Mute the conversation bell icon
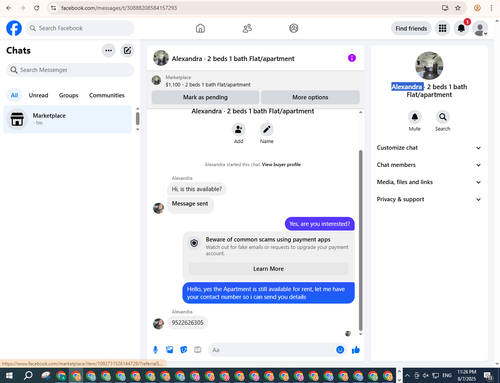 click(x=415, y=117)
